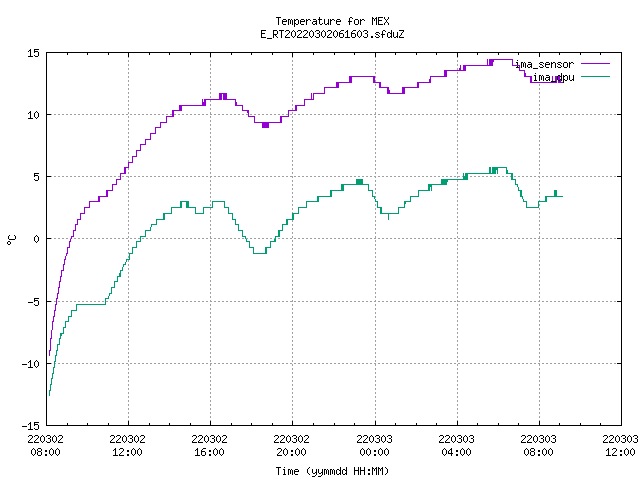This screenshot has width=640, height=480.
Task: Click the x-axis title 'Time (yymmdd HH:MM)'
Action: click(332, 471)
